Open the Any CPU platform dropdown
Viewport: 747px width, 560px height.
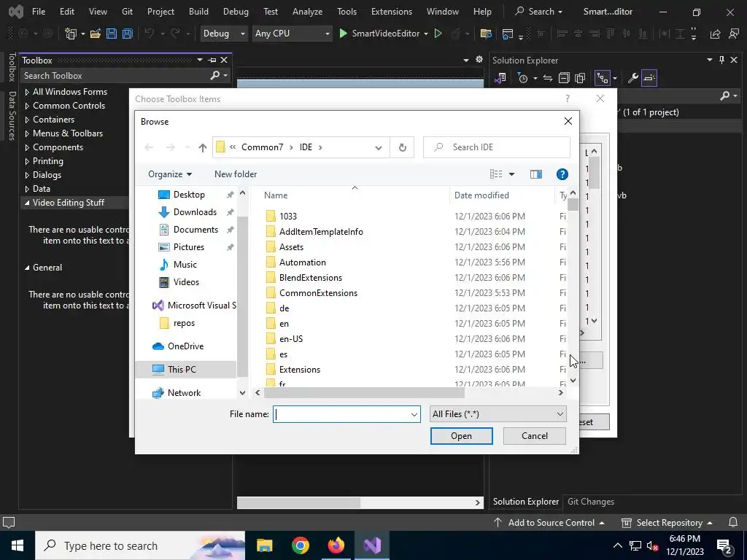tap(292, 34)
